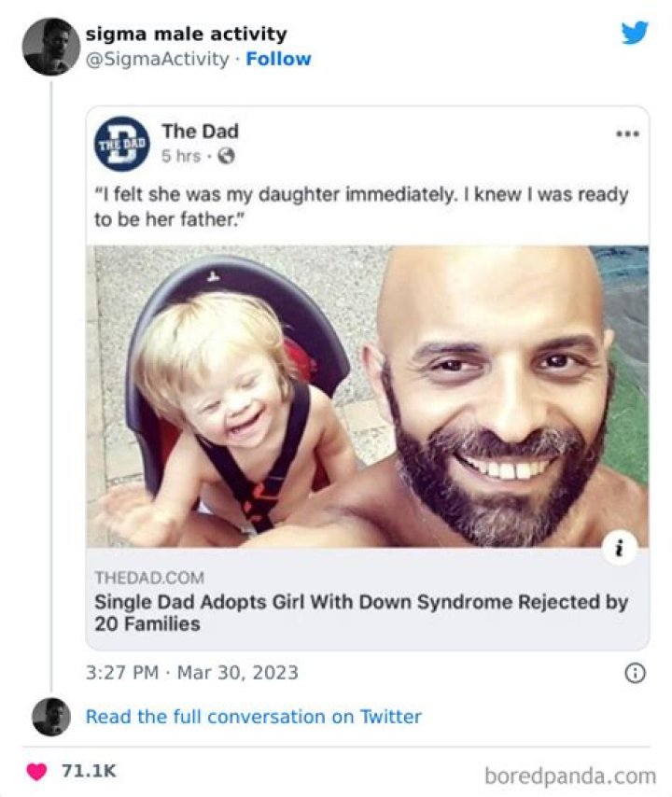The width and height of the screenshot is (672, 797).
Task: Click the sigma male activity display name
Action: (x=186, y=34)
